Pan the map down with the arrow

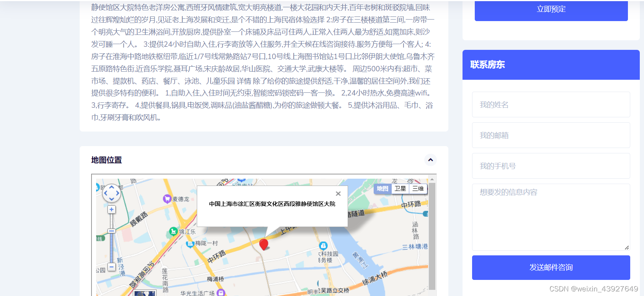point(111,199)
